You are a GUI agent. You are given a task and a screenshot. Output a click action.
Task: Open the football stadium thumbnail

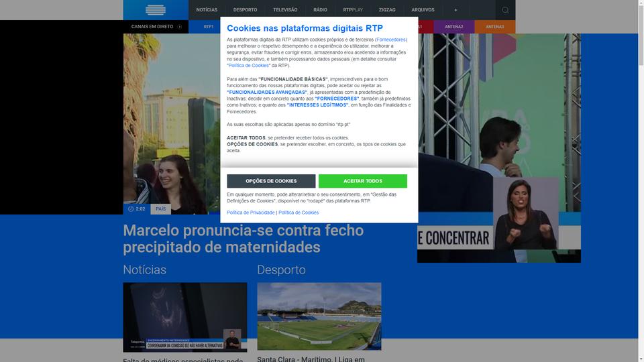[x=319, y=316]
